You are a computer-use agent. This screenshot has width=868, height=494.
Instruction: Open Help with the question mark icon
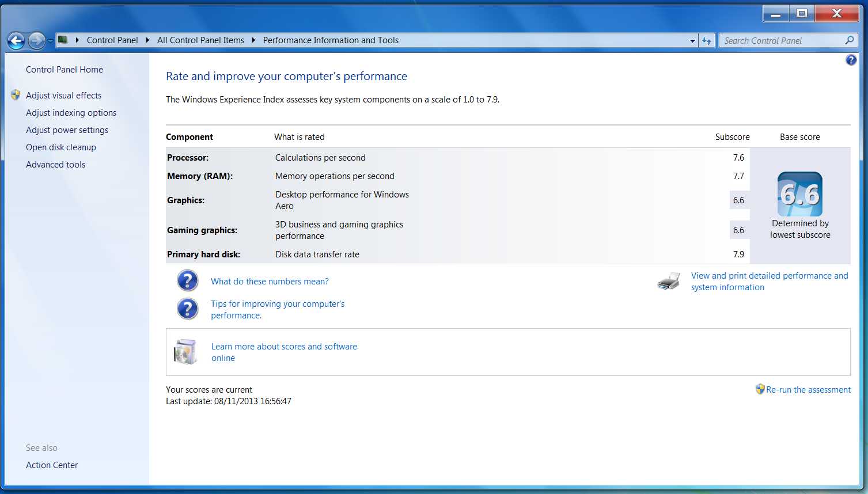(851, 60)
